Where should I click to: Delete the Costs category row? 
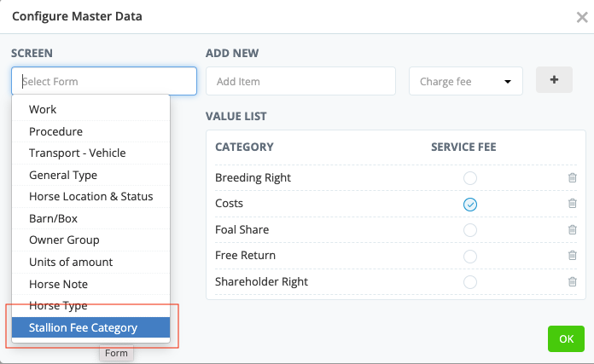[x=572, y=204]
